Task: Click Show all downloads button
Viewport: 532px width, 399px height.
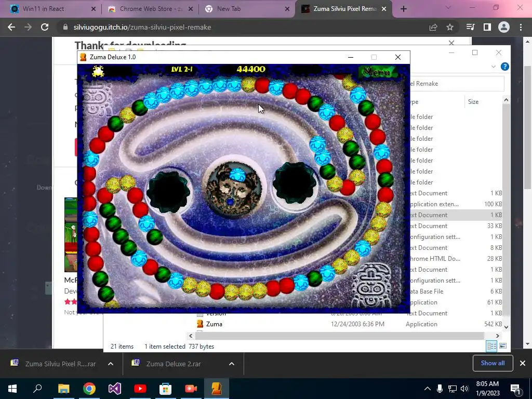Action: pos(493,363)
